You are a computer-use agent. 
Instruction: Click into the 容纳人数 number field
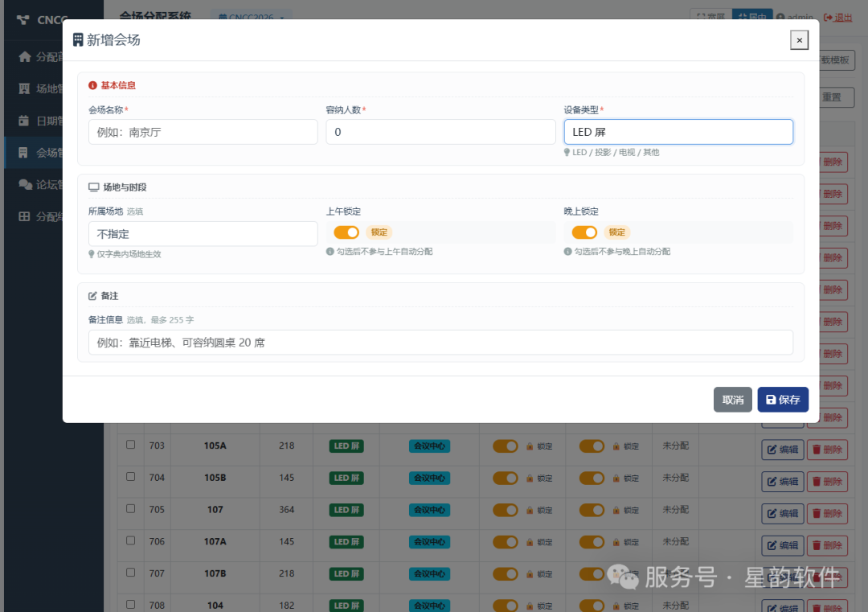pos(440,132)
